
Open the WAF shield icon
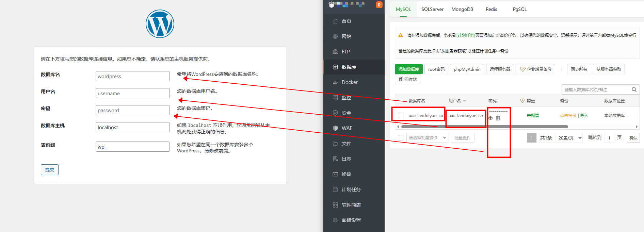coord(335,128)
